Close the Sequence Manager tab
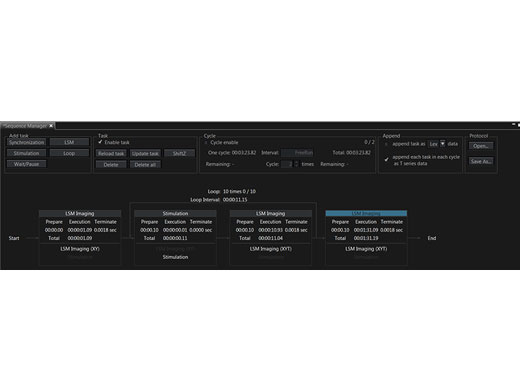Screen dimensions: 520x390 (51, 126)
